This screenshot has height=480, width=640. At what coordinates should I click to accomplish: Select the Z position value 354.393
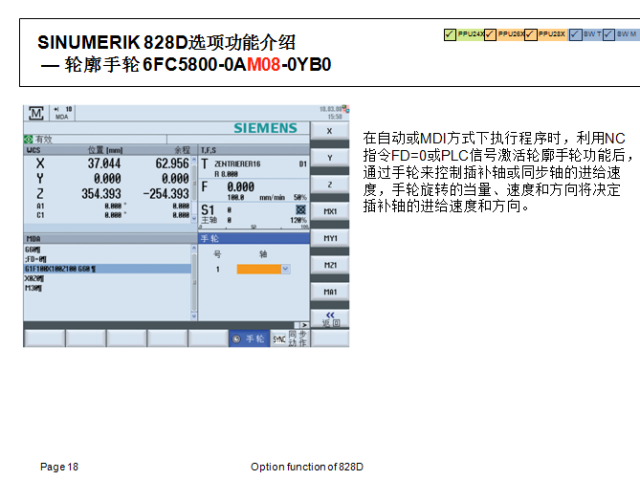[101, 193]
